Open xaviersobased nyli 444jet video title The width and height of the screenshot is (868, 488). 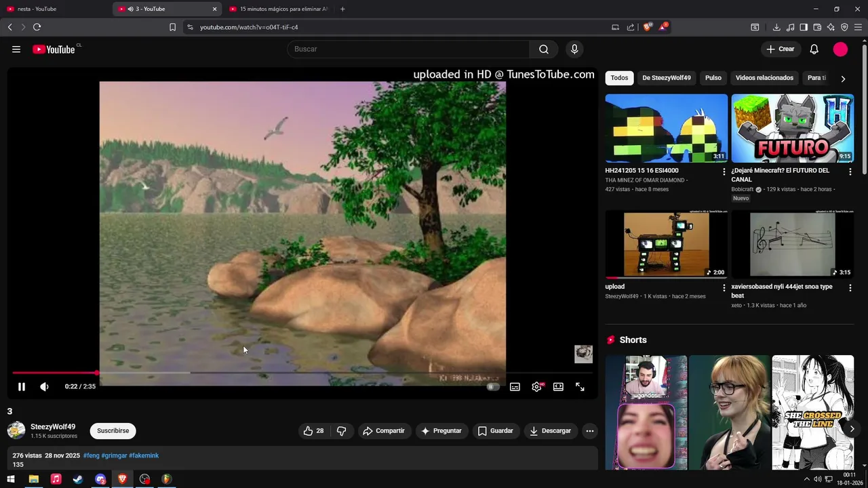(781, 291)
